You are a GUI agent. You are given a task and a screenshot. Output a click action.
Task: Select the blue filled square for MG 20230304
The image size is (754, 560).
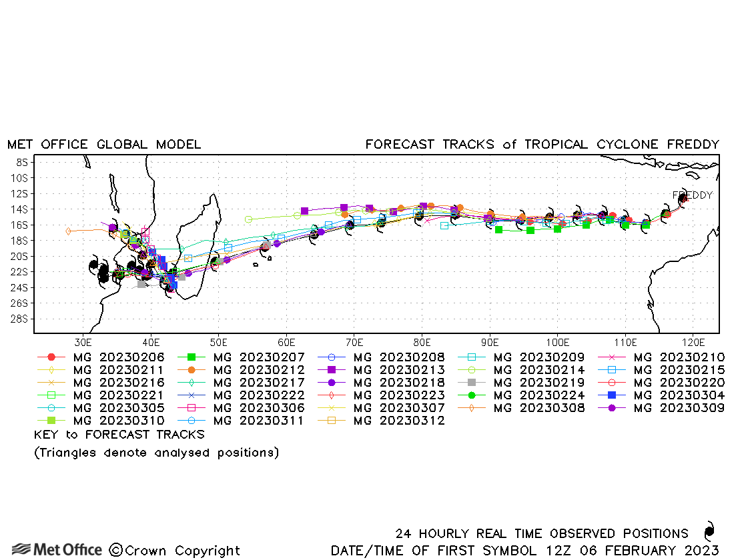click(612, 395)
